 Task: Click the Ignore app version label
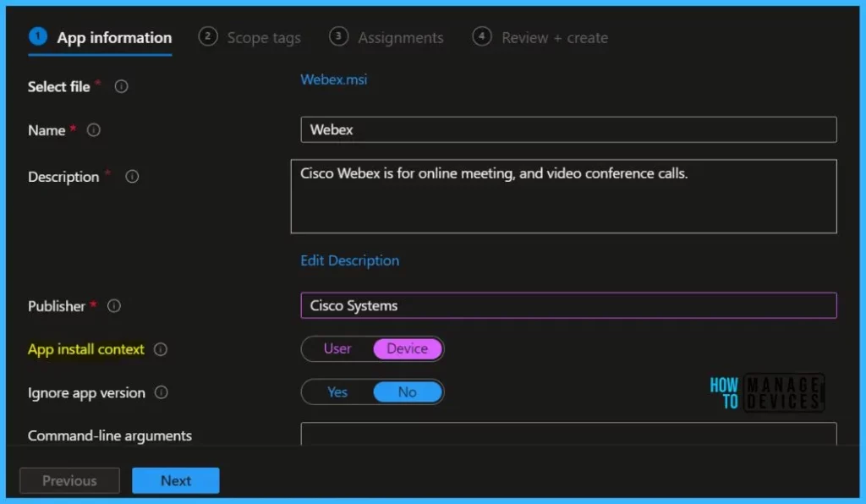point(87,393)
